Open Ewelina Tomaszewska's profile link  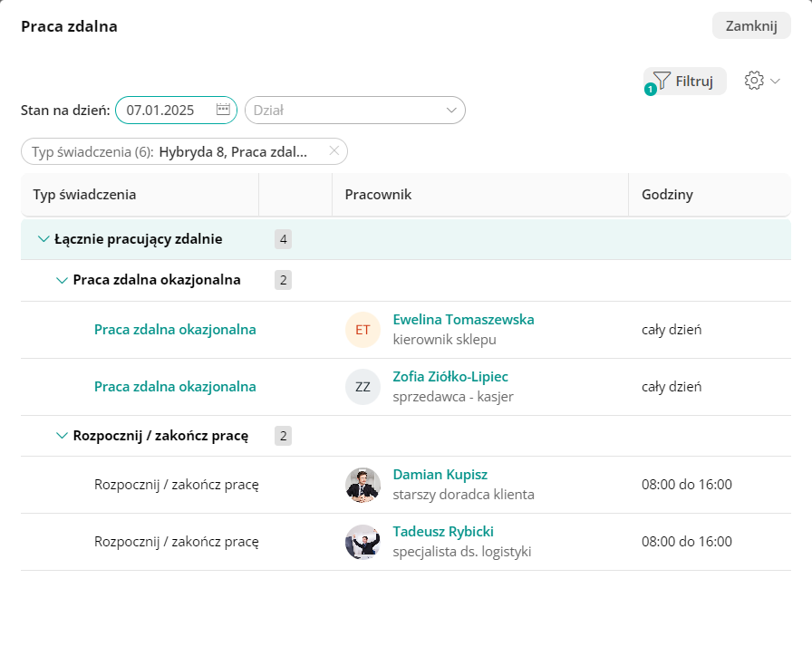point(463,320)
